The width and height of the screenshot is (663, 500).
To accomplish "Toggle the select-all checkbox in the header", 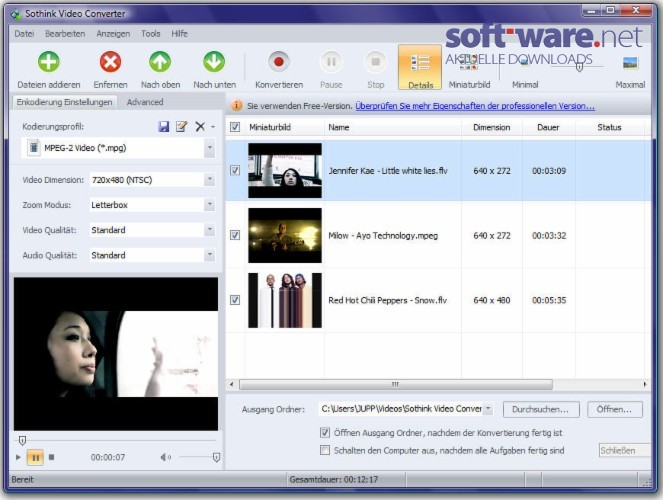I will point(235,127).
